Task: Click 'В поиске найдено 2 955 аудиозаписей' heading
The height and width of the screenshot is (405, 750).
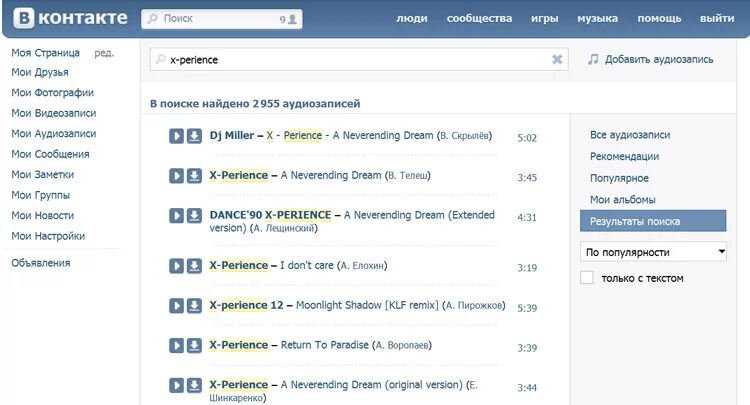Action: coord(255,104)
